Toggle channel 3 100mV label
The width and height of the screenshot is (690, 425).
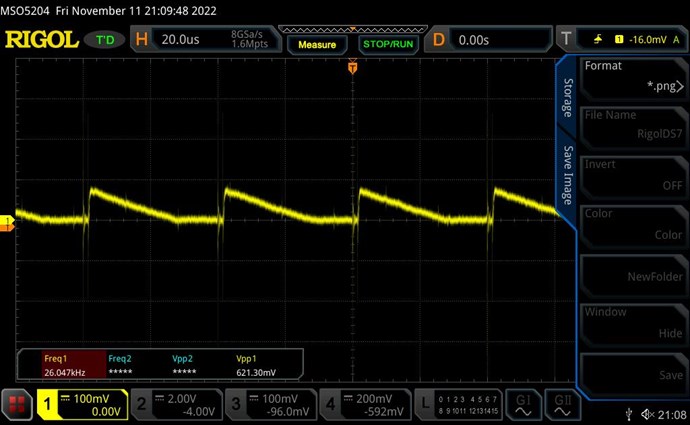pyautogui.click(x=280, y=399)
